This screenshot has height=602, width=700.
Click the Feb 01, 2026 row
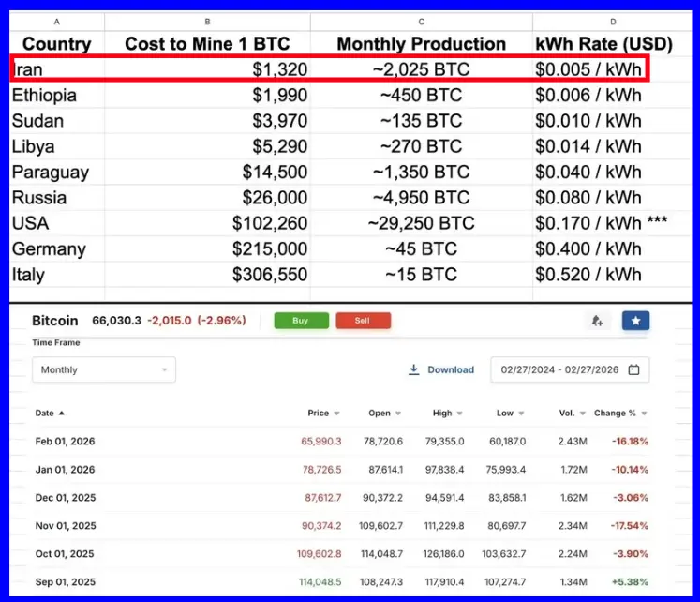pos(66,442)
